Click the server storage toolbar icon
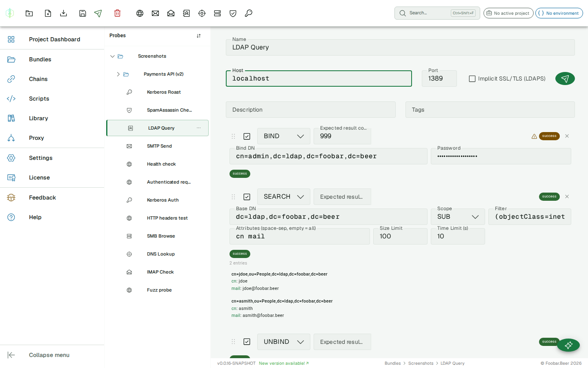 click(217, 13)
